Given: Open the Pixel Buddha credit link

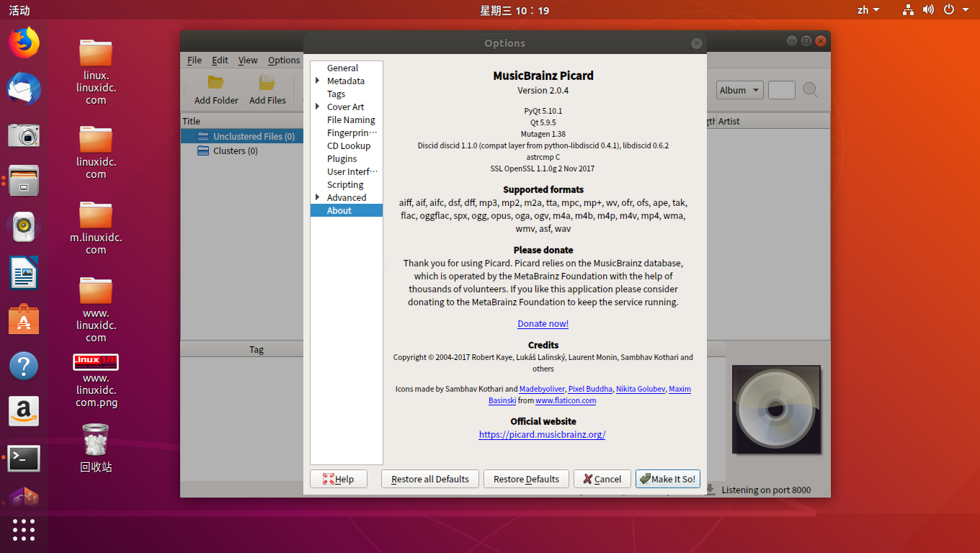Looking at the screenshot, I should pyautogui.click(x=590, y=389).
